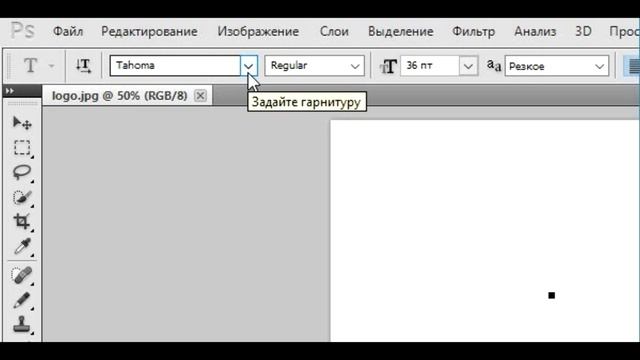The width and height of the screenshot is (640, 360).
Task: Expand the font family dropdown arrow
Action: click(249, 66)
